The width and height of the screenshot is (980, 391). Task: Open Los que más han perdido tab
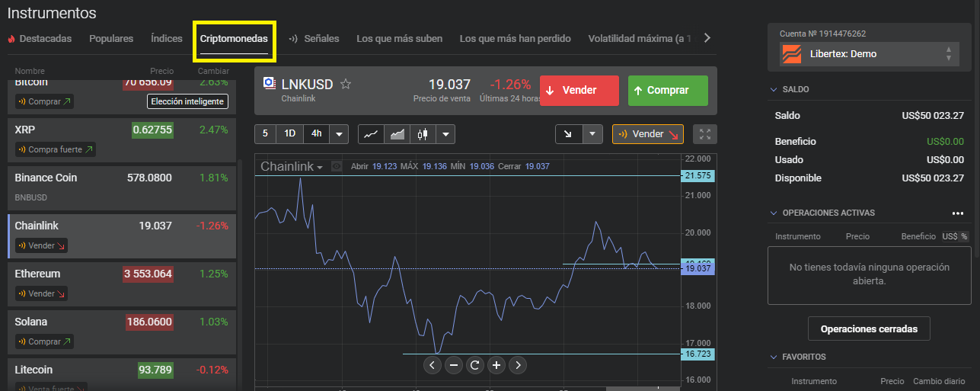pos(515,39)
